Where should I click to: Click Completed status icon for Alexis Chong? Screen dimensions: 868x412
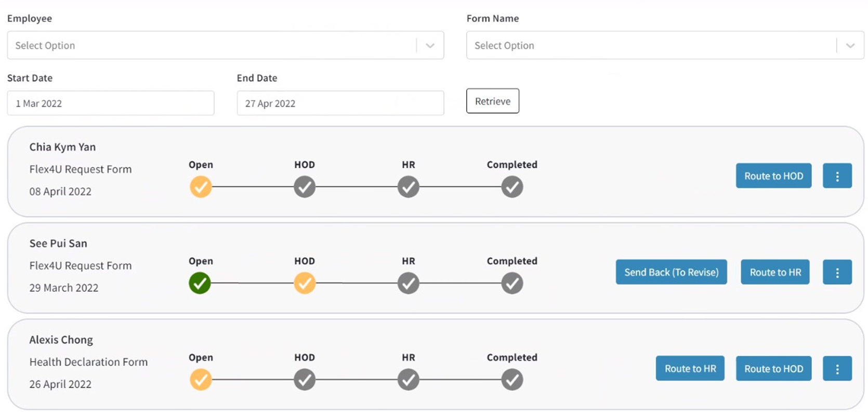click(512, 379)
